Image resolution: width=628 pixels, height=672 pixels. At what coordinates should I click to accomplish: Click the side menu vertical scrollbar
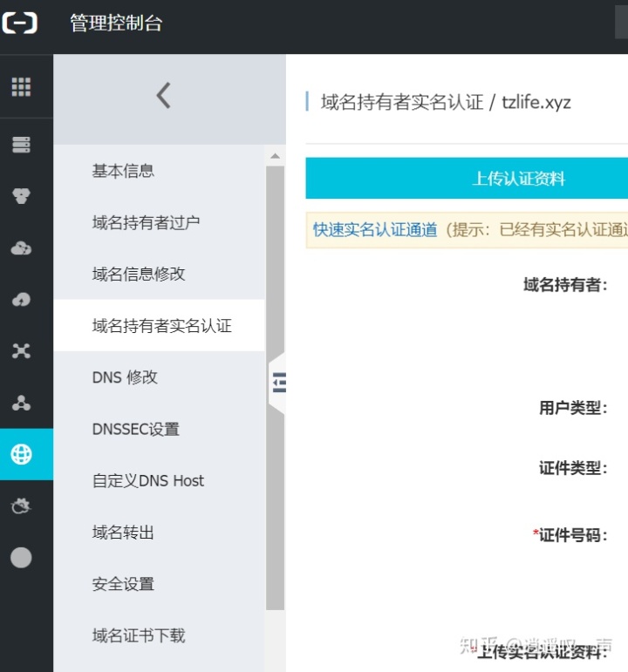click(275, 388)
